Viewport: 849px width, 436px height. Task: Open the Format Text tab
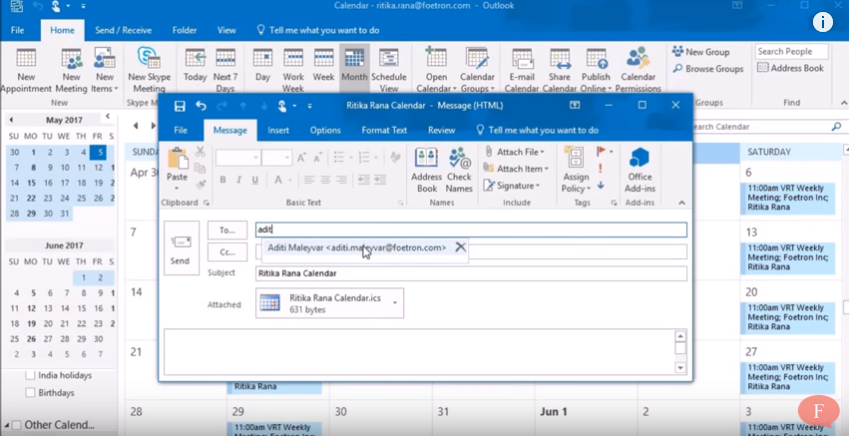384,131
